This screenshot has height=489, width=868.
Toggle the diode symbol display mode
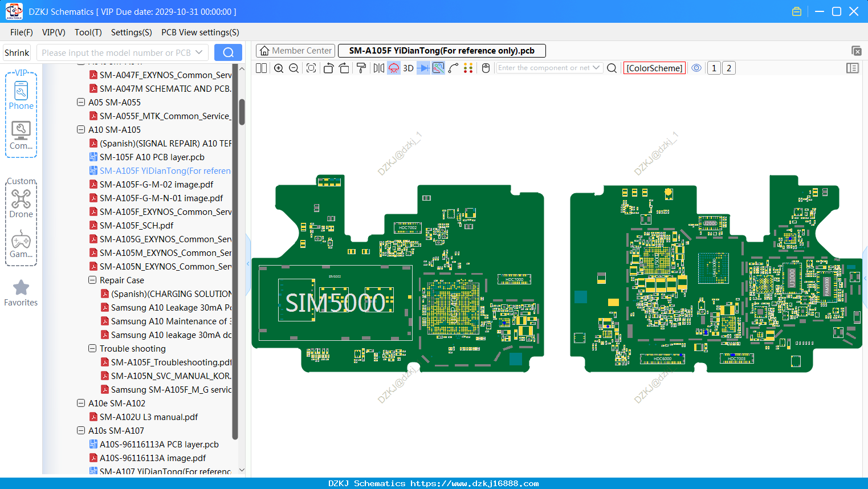click(x=423, y=68)
